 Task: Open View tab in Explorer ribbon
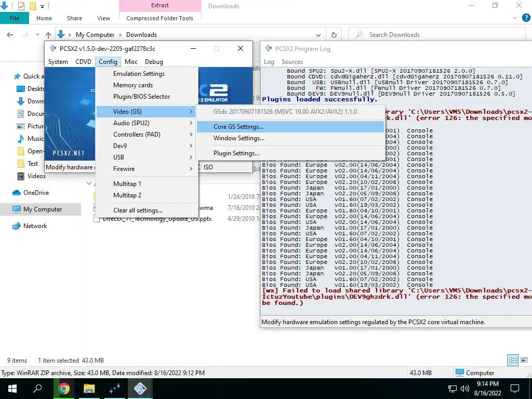click(x=103, y=18)
